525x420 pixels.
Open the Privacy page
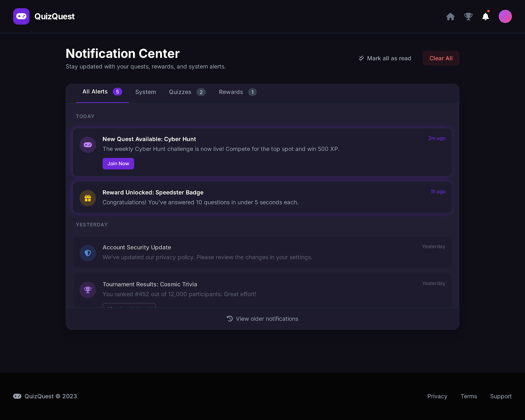pos(437,396)
